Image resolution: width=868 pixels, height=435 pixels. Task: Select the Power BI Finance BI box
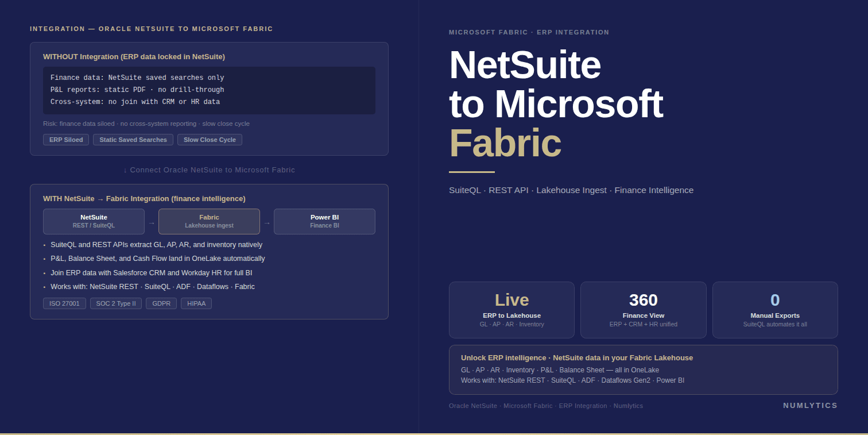point(324,221)
